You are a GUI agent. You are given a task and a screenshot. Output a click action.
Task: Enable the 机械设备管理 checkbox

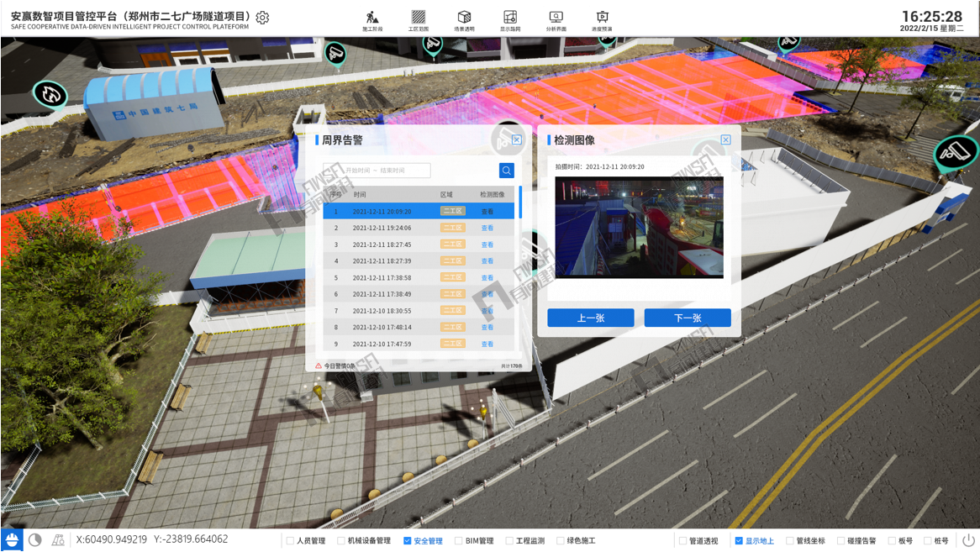pos(341,541)
